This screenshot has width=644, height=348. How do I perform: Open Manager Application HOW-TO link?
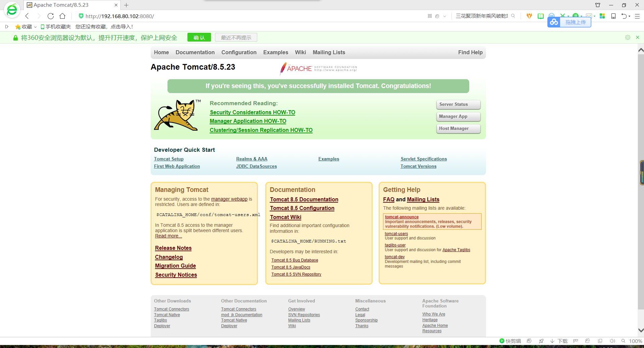click(x=248, y=121)
